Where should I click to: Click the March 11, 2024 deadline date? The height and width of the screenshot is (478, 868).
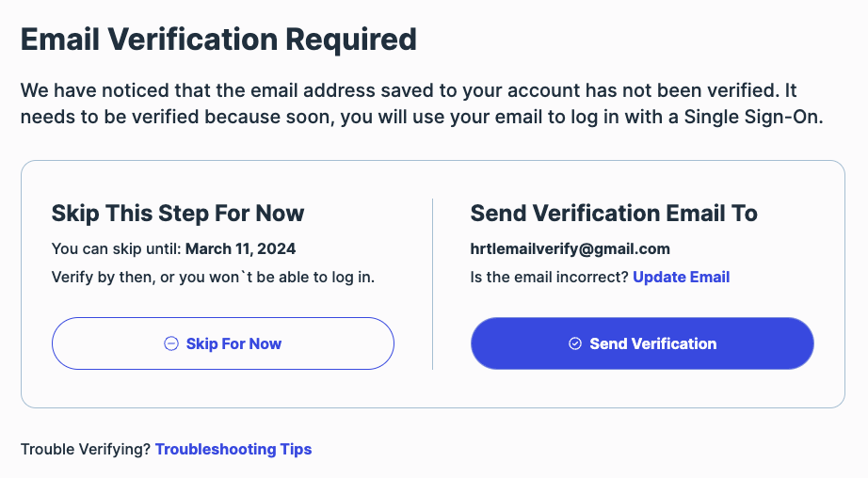tap(241, 249)
